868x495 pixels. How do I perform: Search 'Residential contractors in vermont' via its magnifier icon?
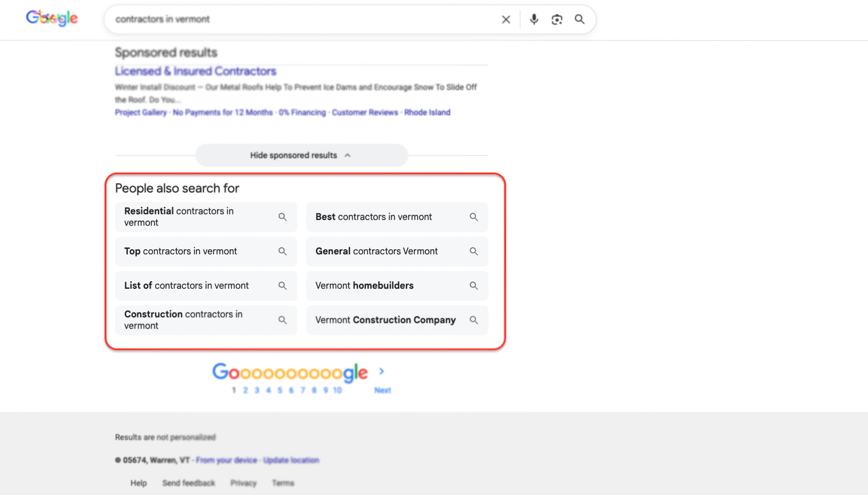click(282, 217)
